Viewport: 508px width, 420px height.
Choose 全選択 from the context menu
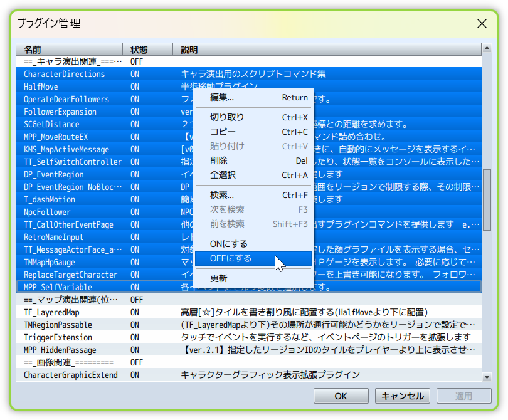click(x=253, y=175)
